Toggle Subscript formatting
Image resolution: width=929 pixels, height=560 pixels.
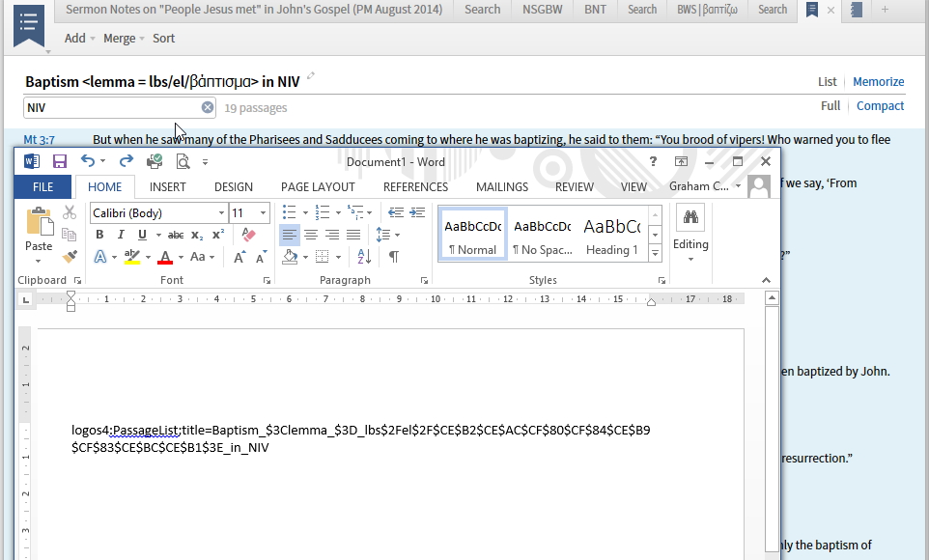click(197, 236)
